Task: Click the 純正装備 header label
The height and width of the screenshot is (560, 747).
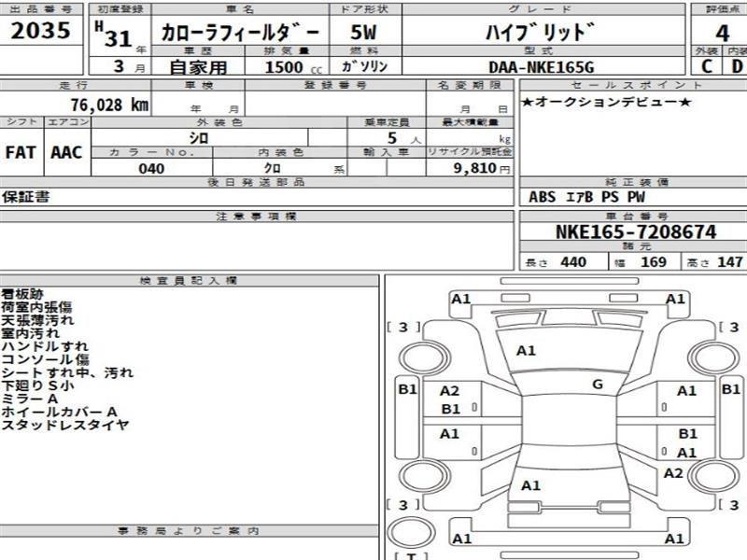Action: [638, 182]
